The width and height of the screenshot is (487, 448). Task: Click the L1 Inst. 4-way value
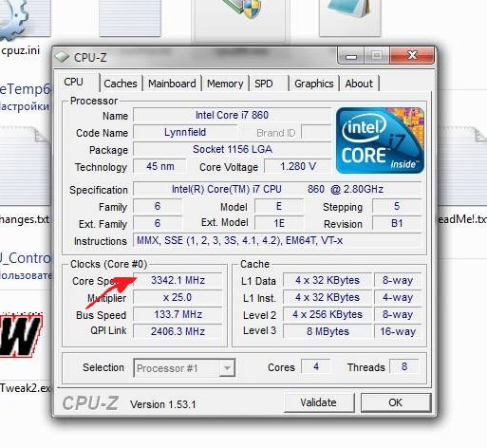(398, 297)
